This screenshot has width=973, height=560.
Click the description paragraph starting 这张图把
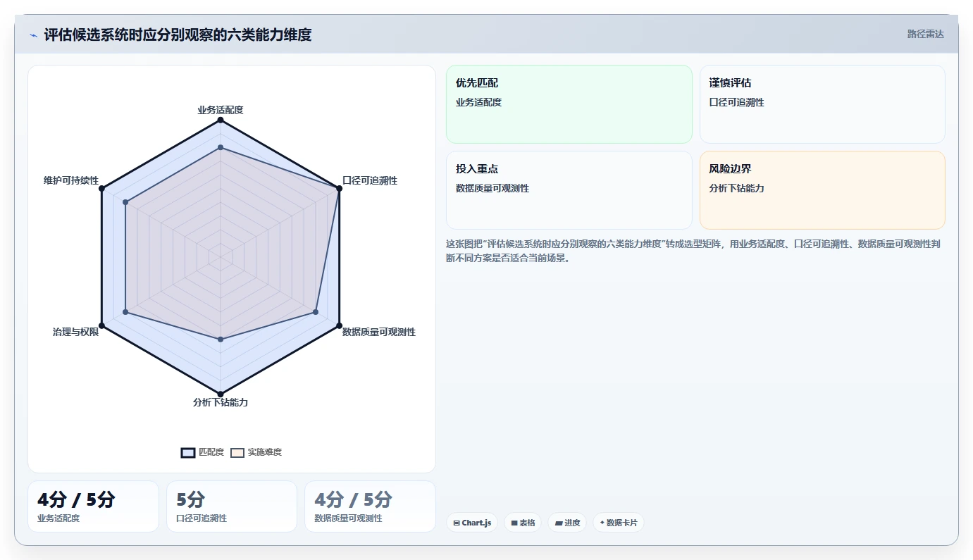(x=695, y=251)
